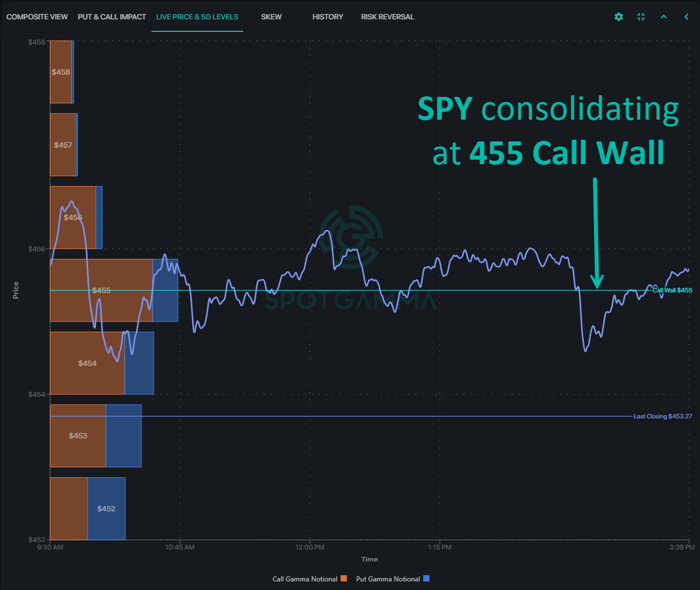
Task: Click the $458 call gamma bar
Action: pyautogui.click(x=61, y=72)
